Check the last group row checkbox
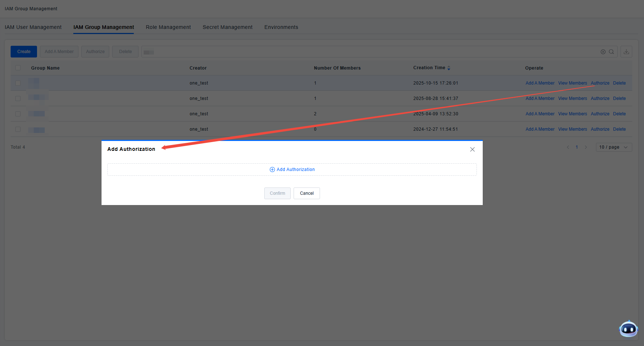644x346 pixels. point(18,129)
